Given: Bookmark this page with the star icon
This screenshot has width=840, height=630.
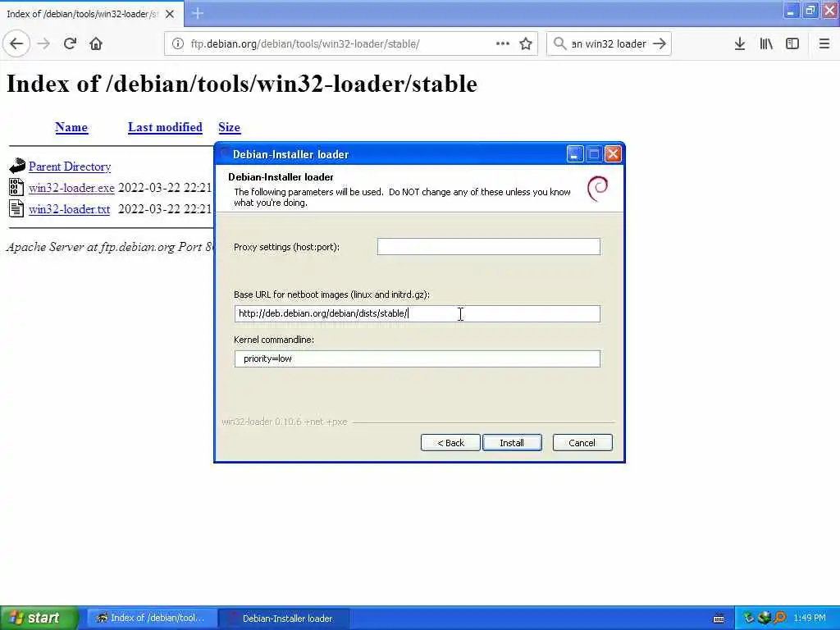Looking at the screenshot, I should tap(526, 43).
